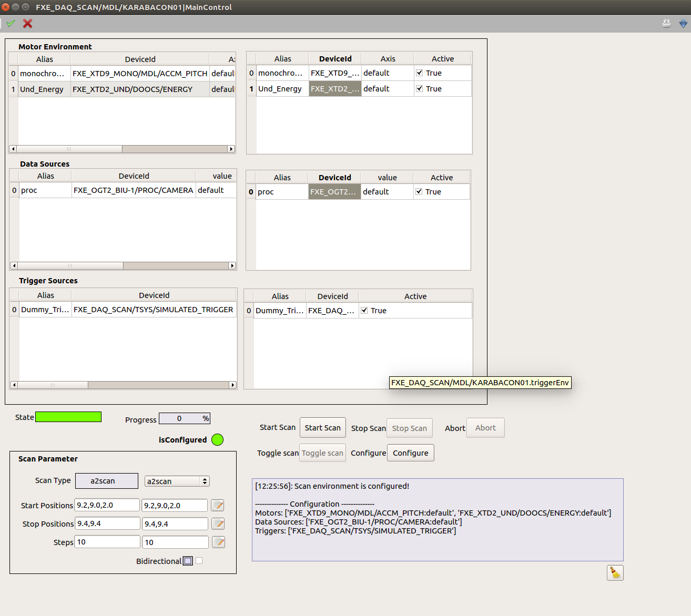Click the Progress bar showing 0 %
Viewport: 691px width, 616px height.
pos(185,418)
